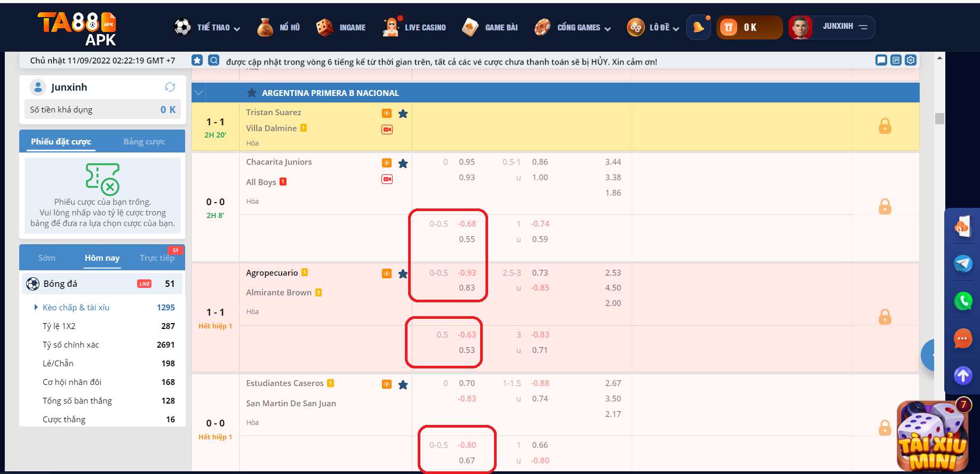Expand the Lô Đề dropdown menu
This screenshot has width=980, height=474.
pyautogui.click(x=664, y=28)
